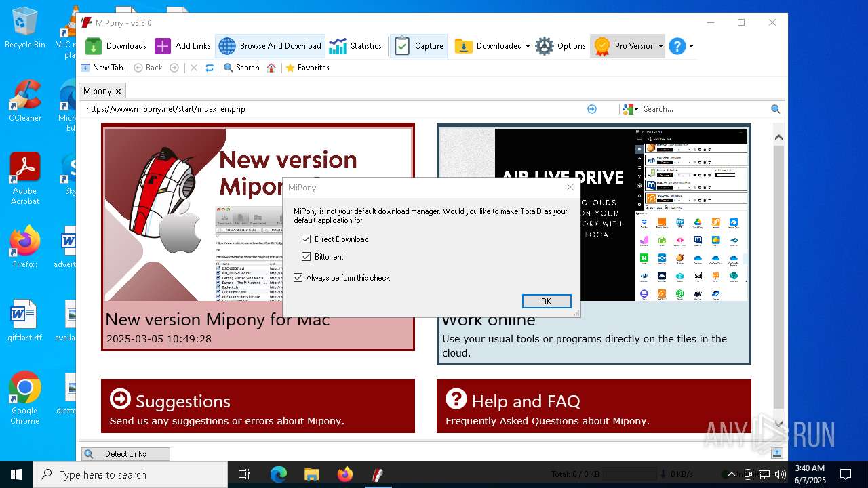Open the volume speaker tray icon
The height and width of the screenshot is (488, 868).
pos(781,474)
